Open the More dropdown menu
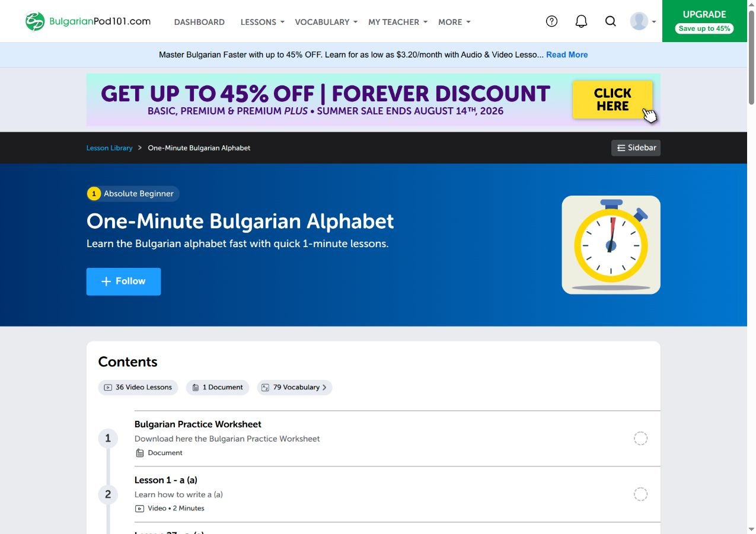The image size is (756, 534). (454, 22)
